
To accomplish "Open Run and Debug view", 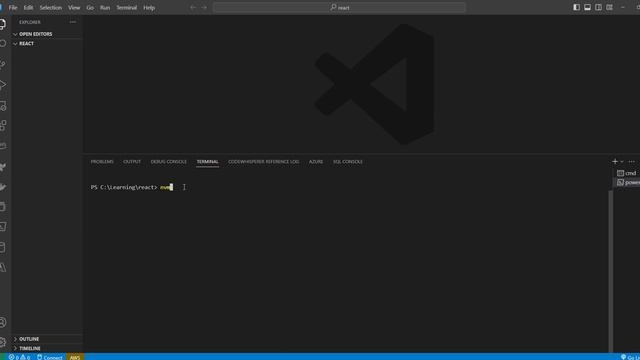I will tap(2, 84).
